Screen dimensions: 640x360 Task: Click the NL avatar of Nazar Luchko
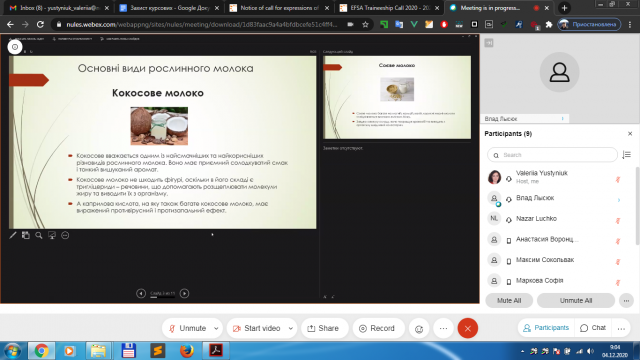pos(494,218)
